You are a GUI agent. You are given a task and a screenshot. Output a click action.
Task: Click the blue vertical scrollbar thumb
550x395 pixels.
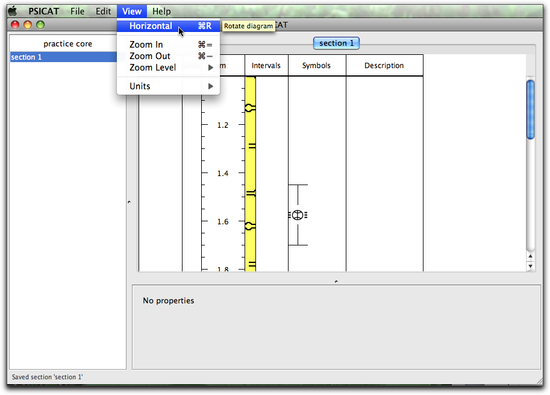[x=530, y=109]
